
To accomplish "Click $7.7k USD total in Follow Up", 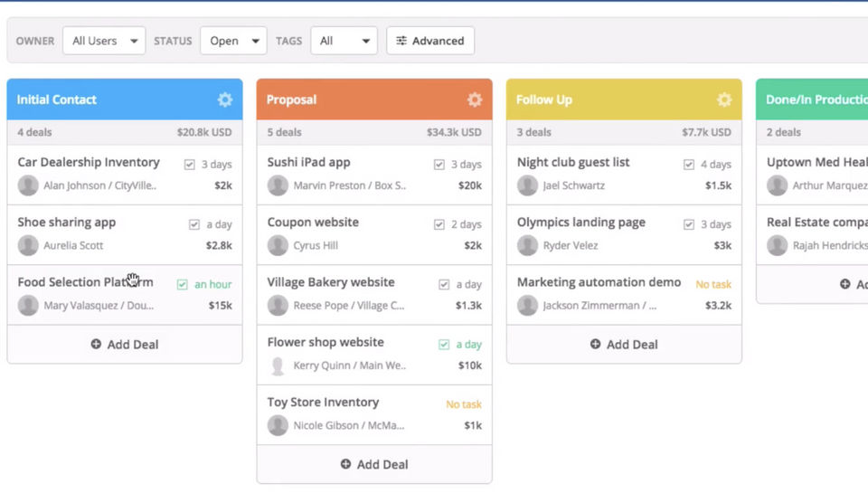I will (706, 132).
